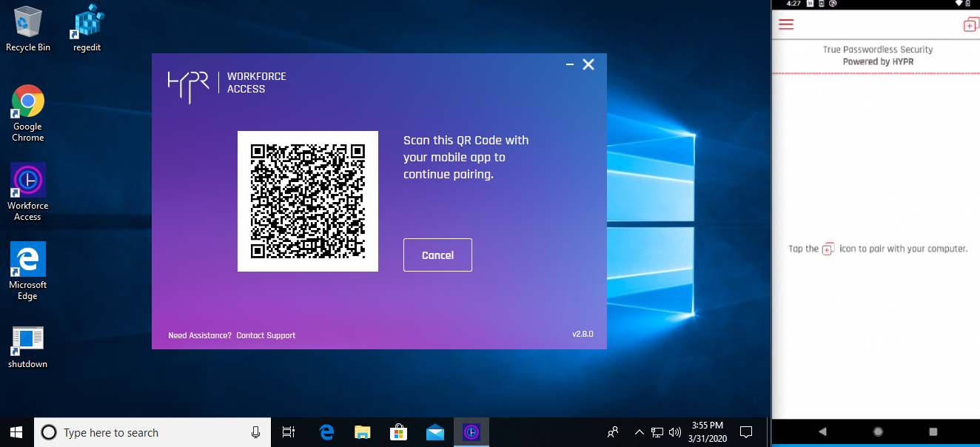Screen dimensions: 980x447
Task: Open the People icon in system tray
Action: tap(613, 432)
